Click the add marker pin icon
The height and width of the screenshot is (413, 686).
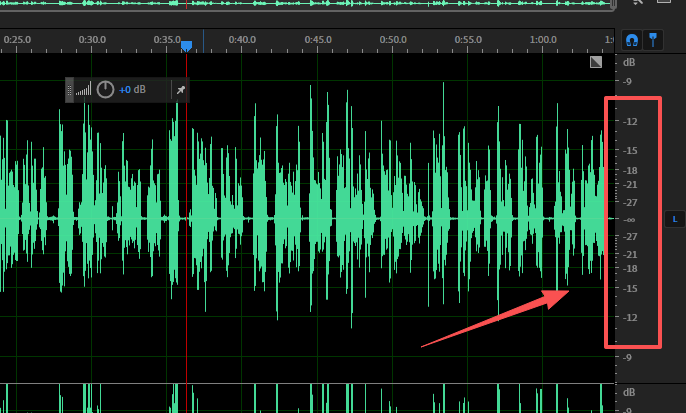[653, 40]
